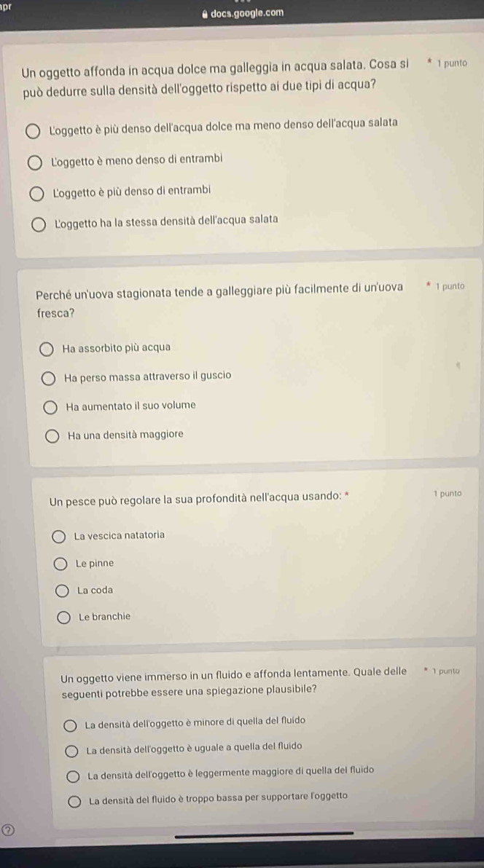
Task: Choose 'L'oggetto è meno denso di entrambi'
Action: click(35, 163)
